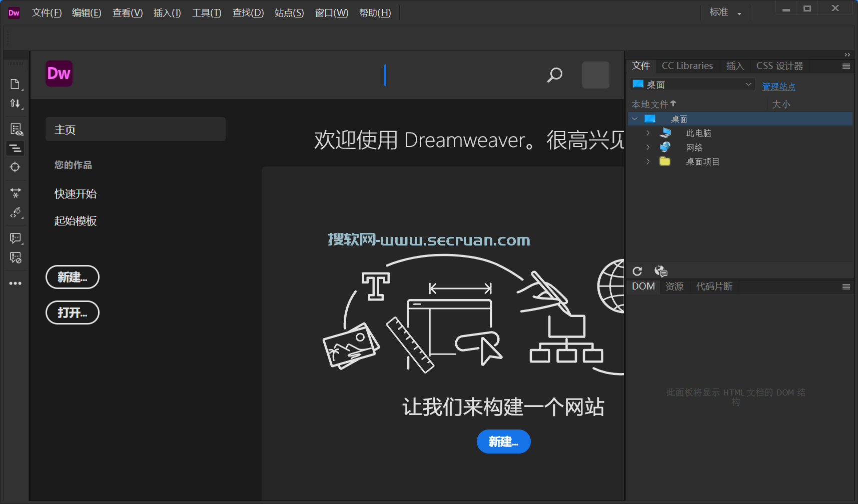Apply comment icon in left toolbar
The width and height of the screenshot is (858, 504).
pos(16,238)
